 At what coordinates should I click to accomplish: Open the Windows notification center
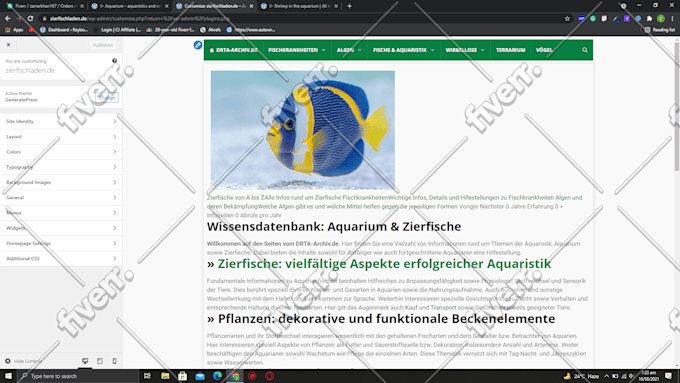[669, 376]
